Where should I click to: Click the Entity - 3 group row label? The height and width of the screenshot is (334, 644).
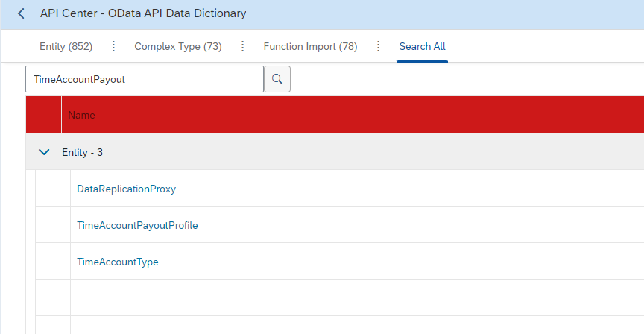click(x=82, y=152)
